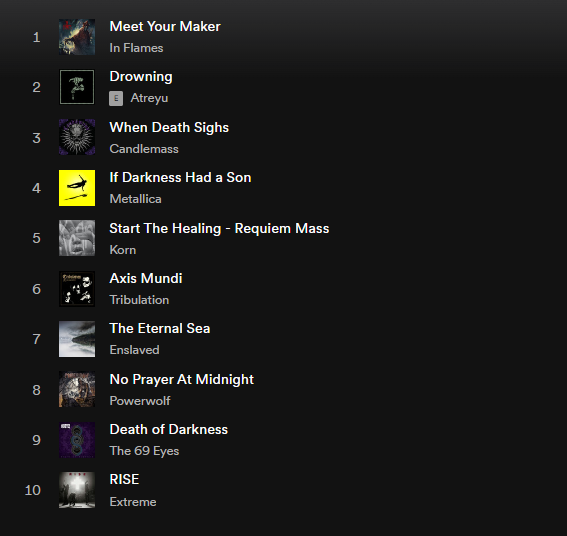Click the When Death Sighs cover art

tap(77, 137)
